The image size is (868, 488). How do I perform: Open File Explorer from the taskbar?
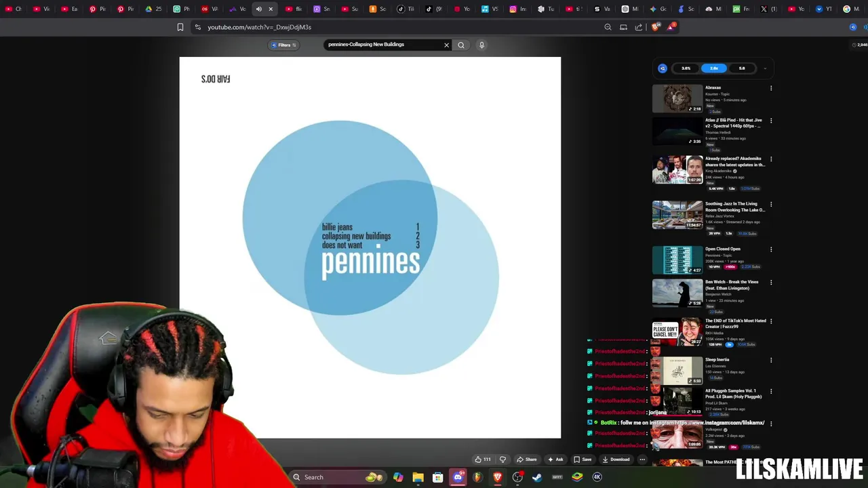pos(418,477)
